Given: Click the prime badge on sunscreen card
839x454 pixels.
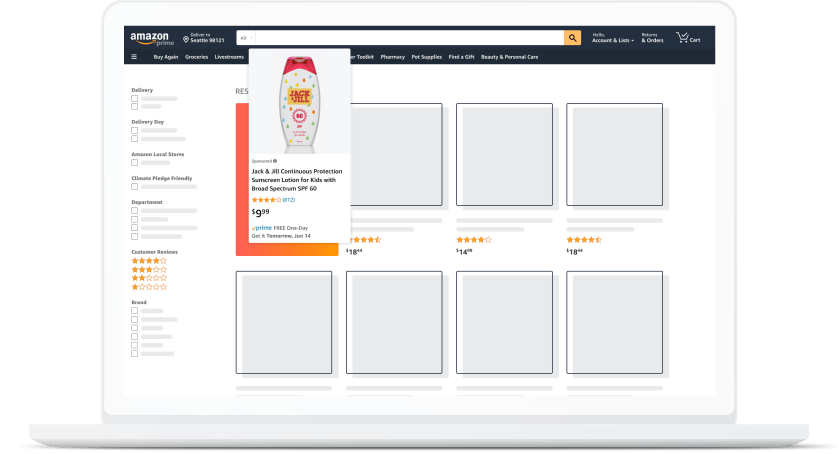Looking at the screenshot, I should (262, 228).
